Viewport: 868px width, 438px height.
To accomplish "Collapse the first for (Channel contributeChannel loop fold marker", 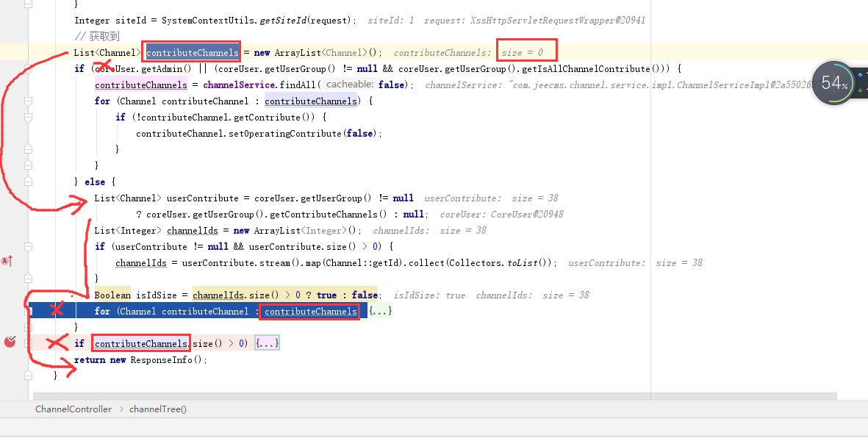I will tap(28, 101).
